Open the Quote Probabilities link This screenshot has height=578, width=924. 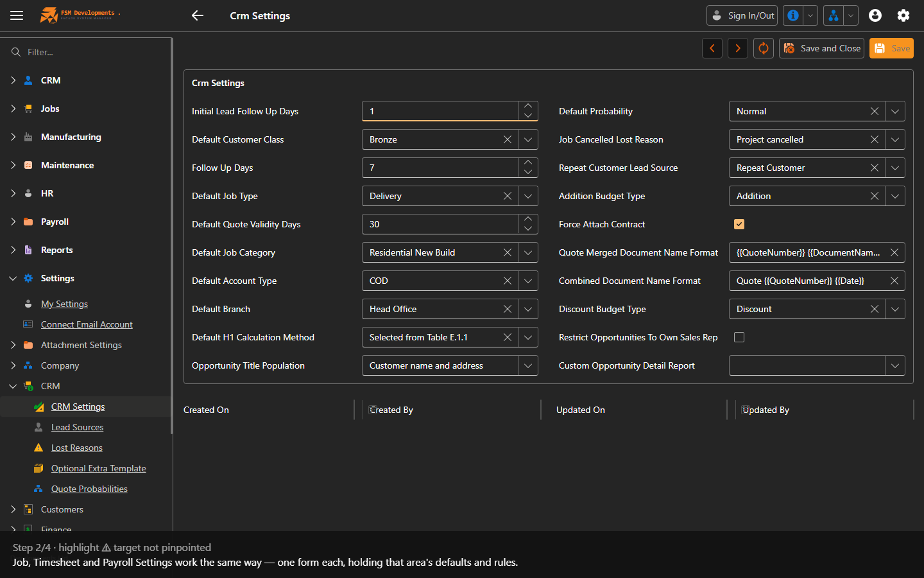click(89, 489)
